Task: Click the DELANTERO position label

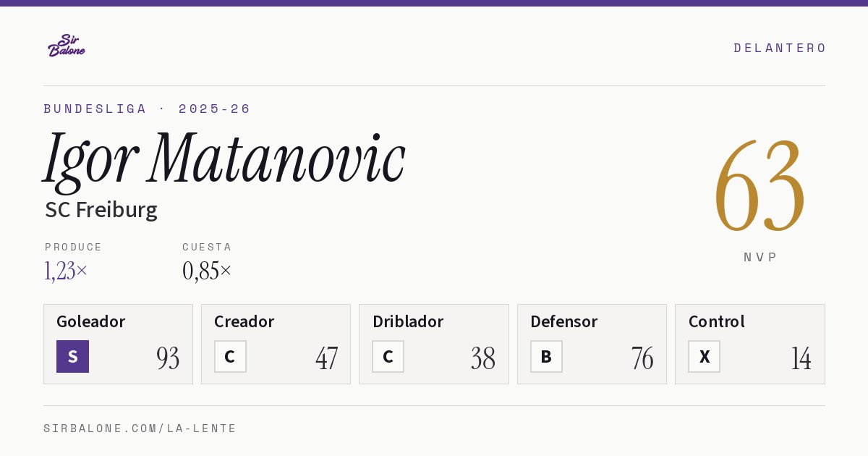Action: coord(780,48)
